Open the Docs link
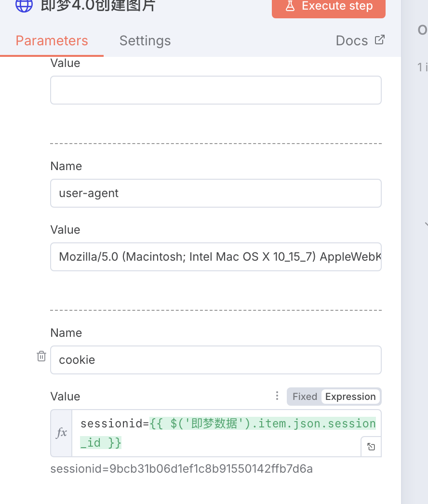This screenshot has height=504, width=428. [x=352, y=41]
